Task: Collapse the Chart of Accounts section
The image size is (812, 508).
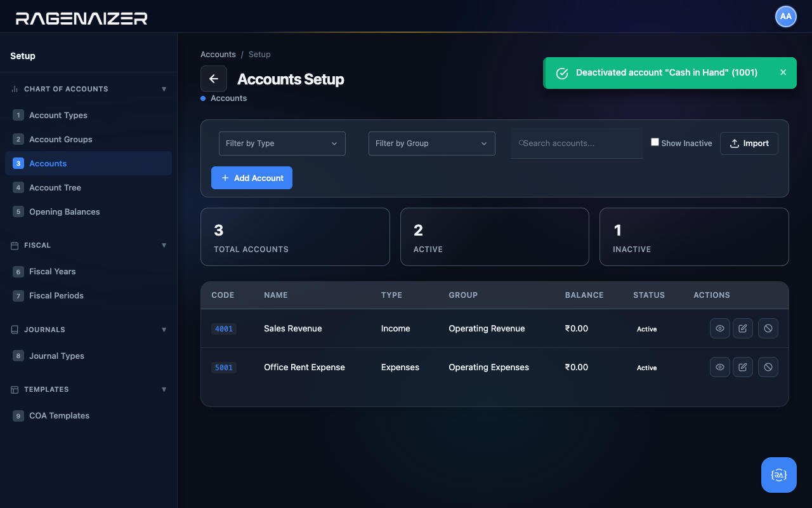Action: [x=164, y=89]
